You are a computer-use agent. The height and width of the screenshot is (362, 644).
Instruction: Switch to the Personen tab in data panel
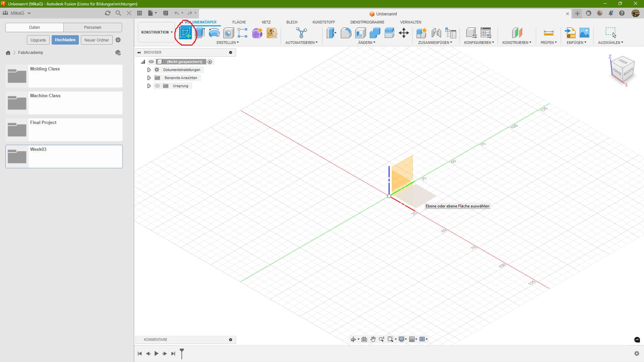tap(93, 27)
